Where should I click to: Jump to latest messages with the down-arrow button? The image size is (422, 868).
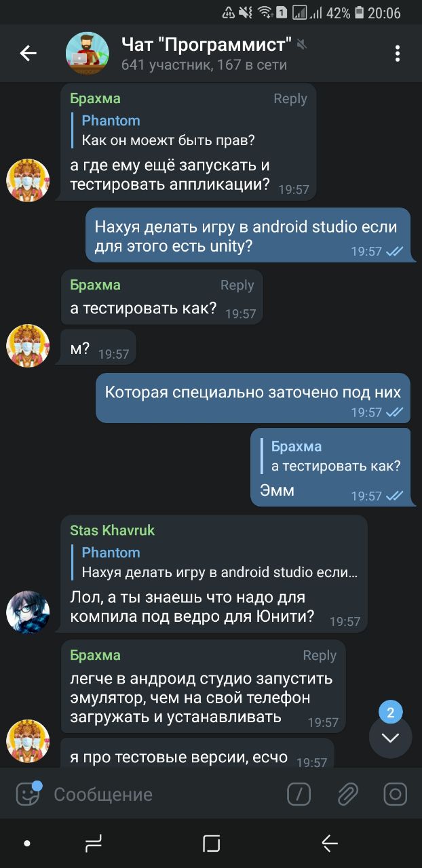[x=390, y=737]
